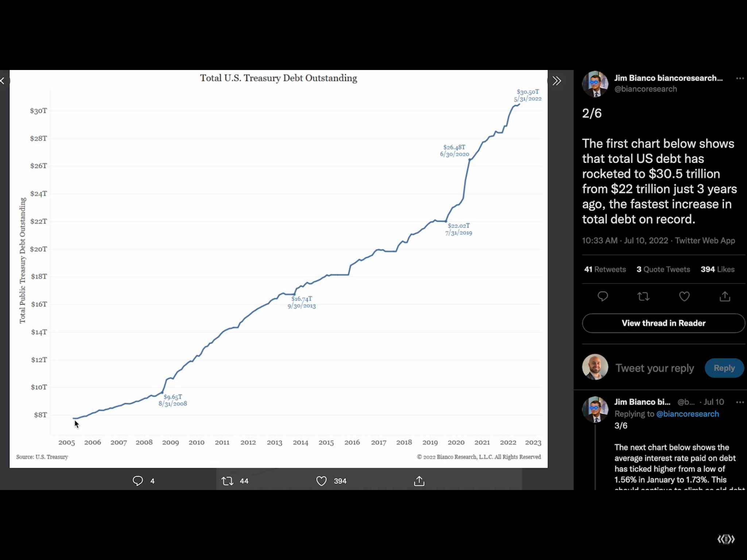
Task: Click the retweet icon showing 44
Action: 228,481
